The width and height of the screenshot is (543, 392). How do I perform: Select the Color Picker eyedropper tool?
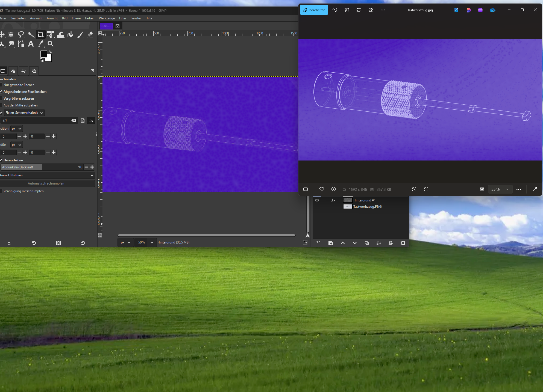(x=41, y=44)
